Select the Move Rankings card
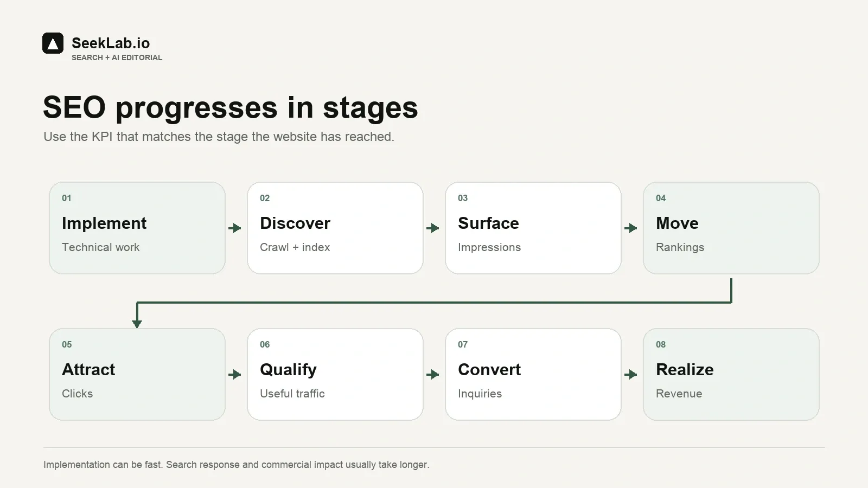The height and width of the screenshot is (488, 868). click(731, 228)
